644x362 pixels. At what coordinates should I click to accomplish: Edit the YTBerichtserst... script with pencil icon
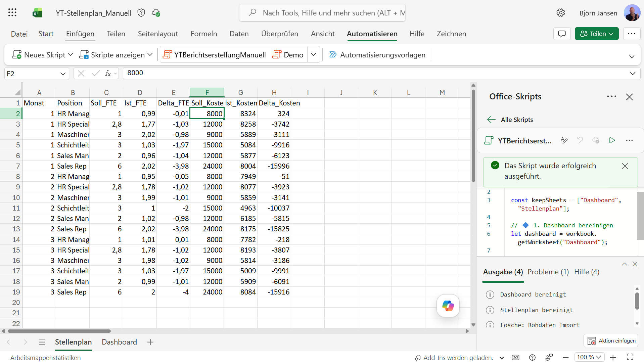(x=564, y=140)
